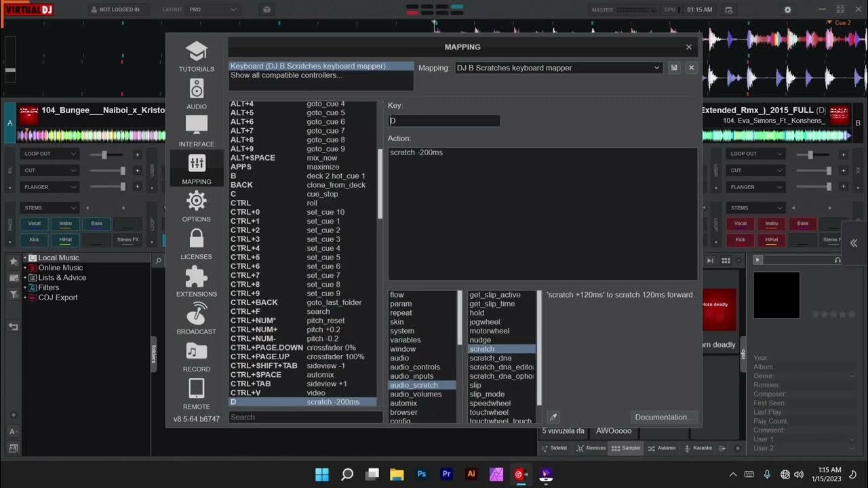Click the scratch -200ms Action text area
The width and height of the screenshot is (868, 488).
[542, 213]
